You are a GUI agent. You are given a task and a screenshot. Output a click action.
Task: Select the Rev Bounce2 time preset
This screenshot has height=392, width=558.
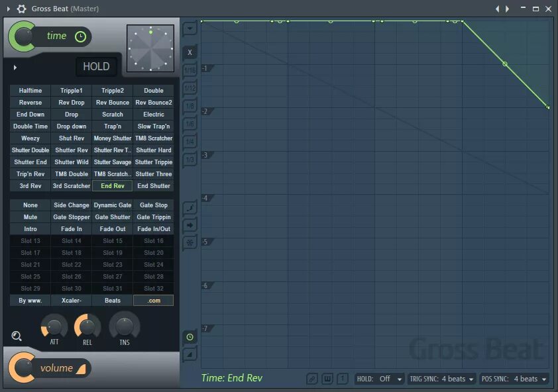[154, 103]
